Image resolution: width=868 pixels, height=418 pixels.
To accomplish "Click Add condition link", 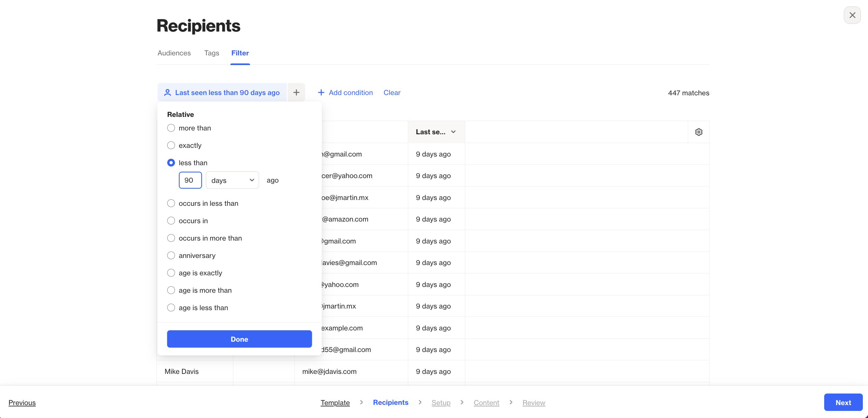I will 345,92.
